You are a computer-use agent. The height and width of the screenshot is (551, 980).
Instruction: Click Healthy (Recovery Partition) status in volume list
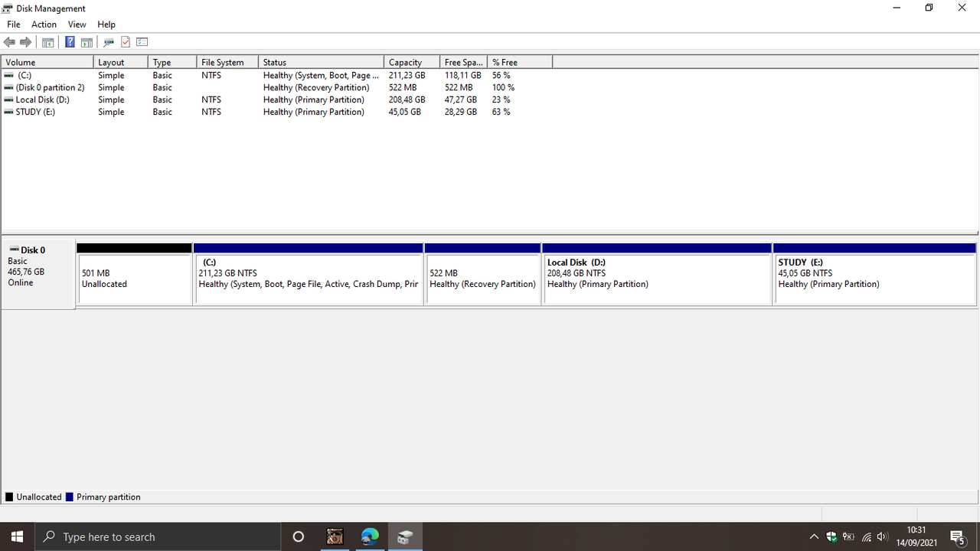tap(315, 87)
